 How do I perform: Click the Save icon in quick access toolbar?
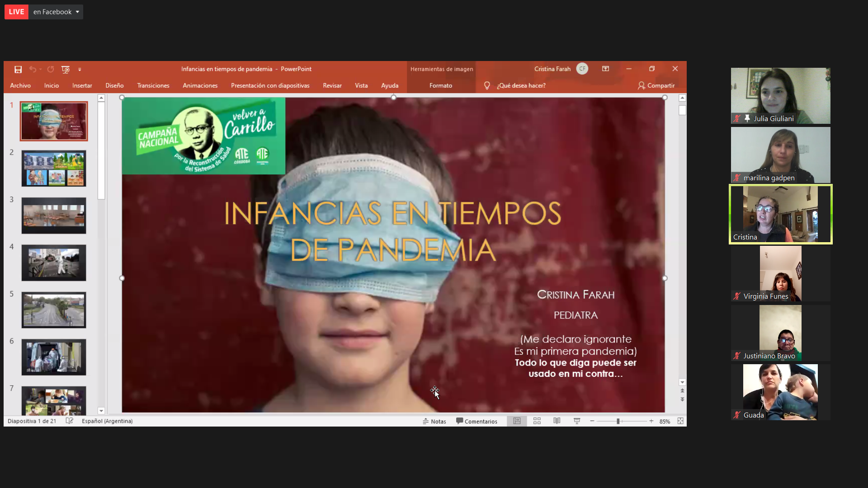point(18,69)
